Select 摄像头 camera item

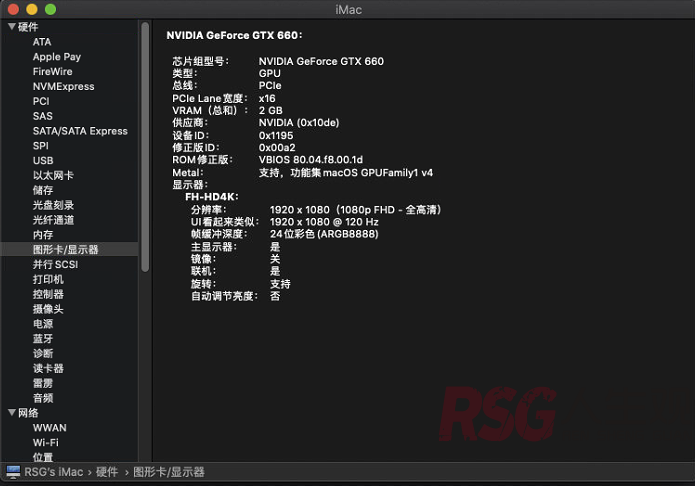pos(48,309)
